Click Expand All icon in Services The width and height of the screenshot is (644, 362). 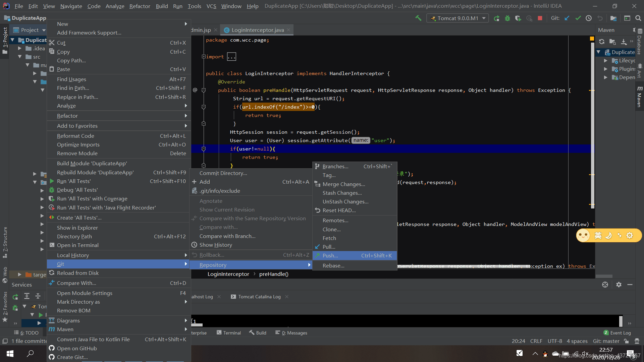pos(27,296)
